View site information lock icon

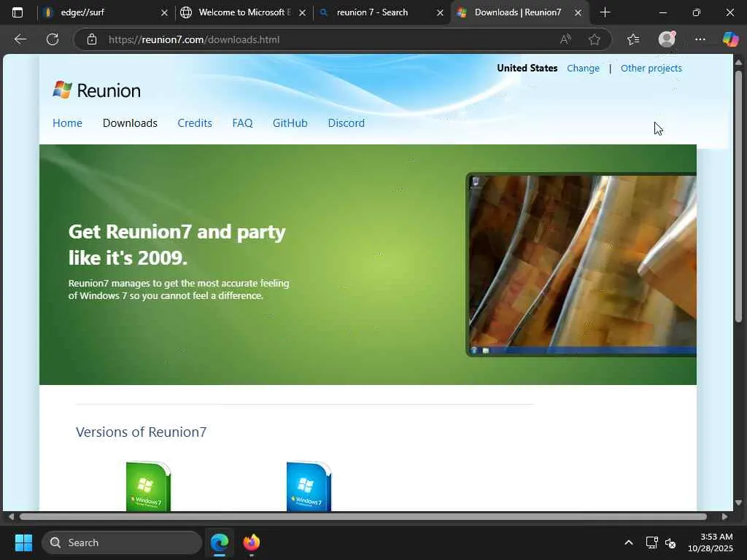pos(92,39)
